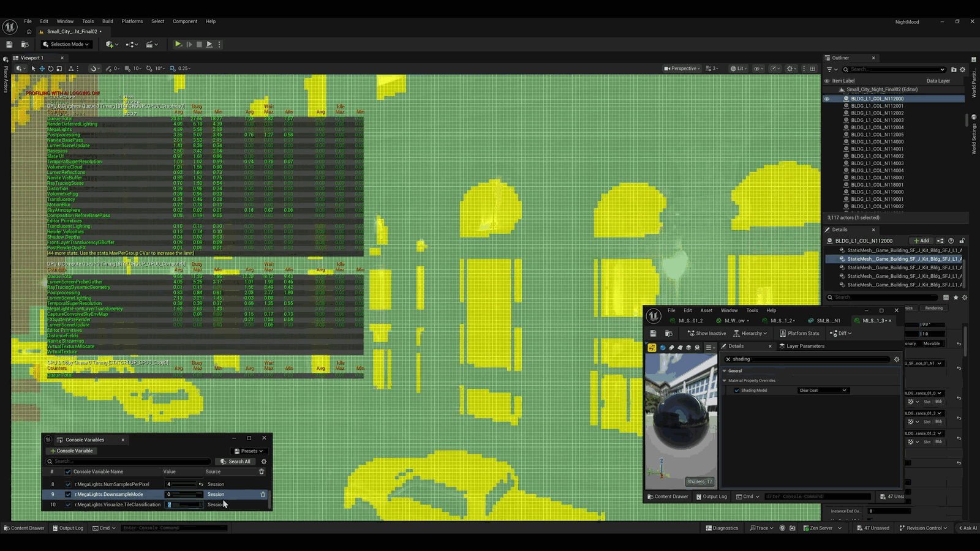Select the translate gizmo tool in viewport
The image size is (980, 551).
[42, 69]
